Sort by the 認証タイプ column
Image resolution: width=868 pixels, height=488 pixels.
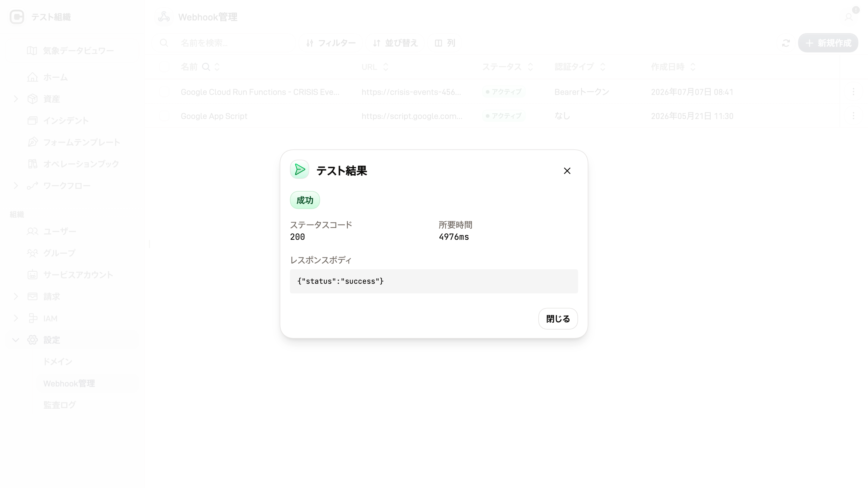click(603, 67)
